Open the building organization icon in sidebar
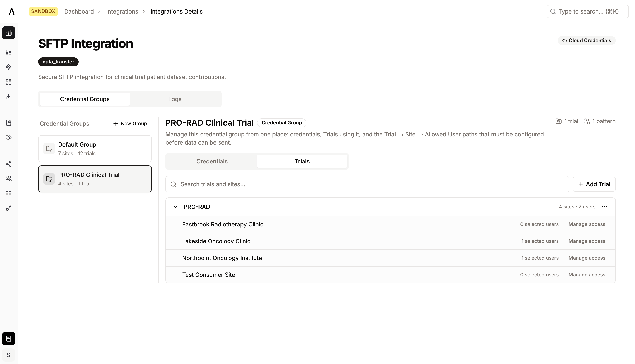This screenshot has width=635, height=364. [x=9, y=33]
